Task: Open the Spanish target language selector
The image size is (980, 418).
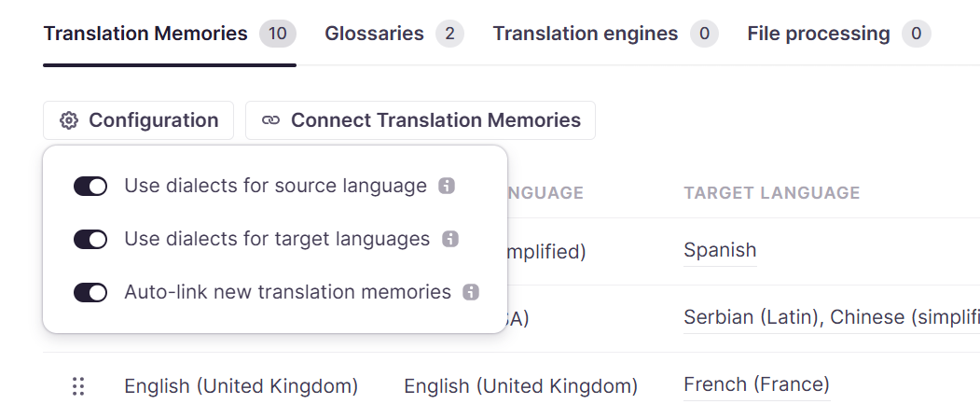Action: point(720,250)
